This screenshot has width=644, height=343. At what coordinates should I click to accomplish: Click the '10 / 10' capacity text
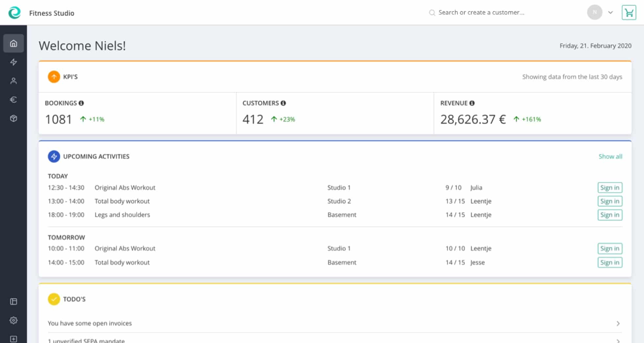(x=455, y=248)
